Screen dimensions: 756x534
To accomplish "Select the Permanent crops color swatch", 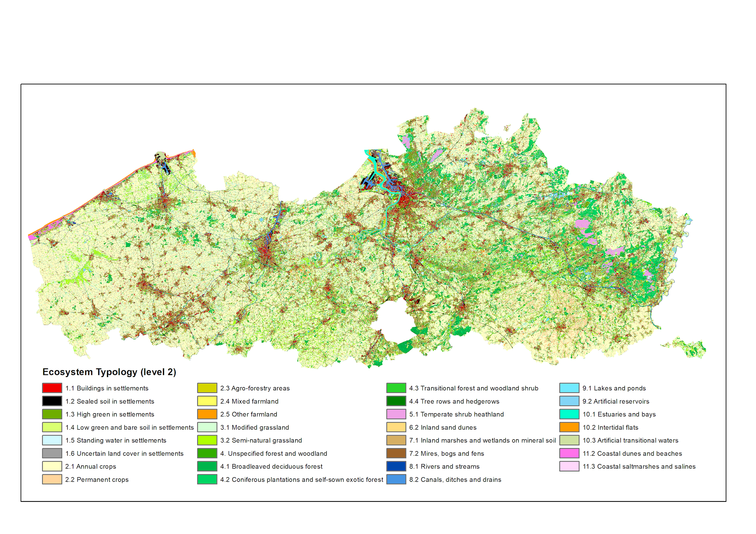I will pos(52,479).
